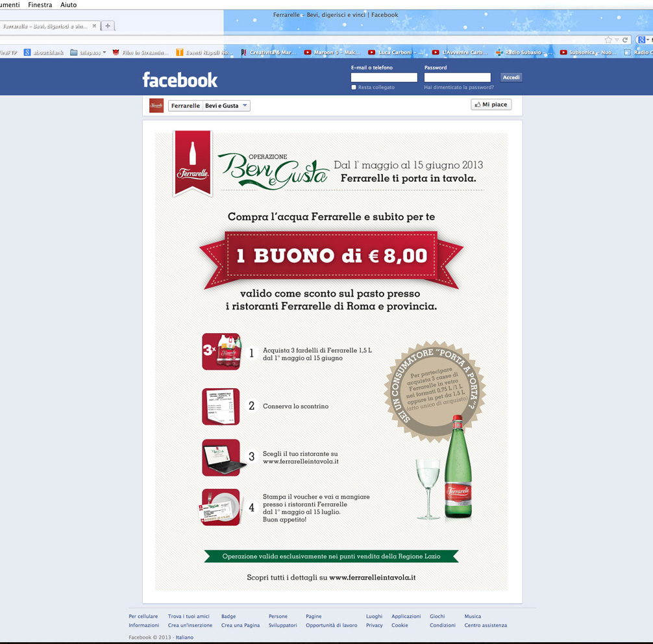Screen dimensions: 653x644
Task: Click the 3x water packs step icon
Action: (x=221, y=352)
